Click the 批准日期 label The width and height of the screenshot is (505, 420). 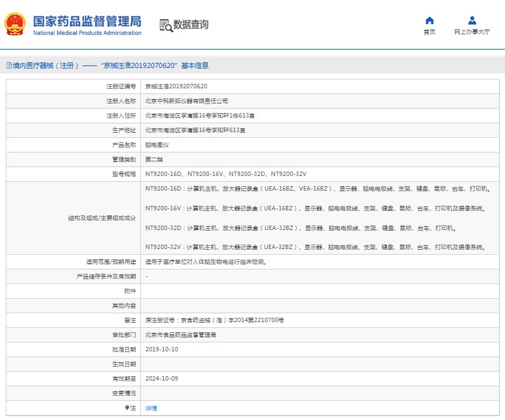(124, 349)
